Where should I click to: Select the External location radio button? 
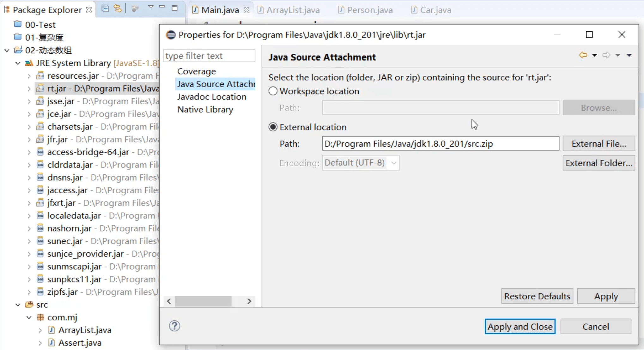coord(273,127)
